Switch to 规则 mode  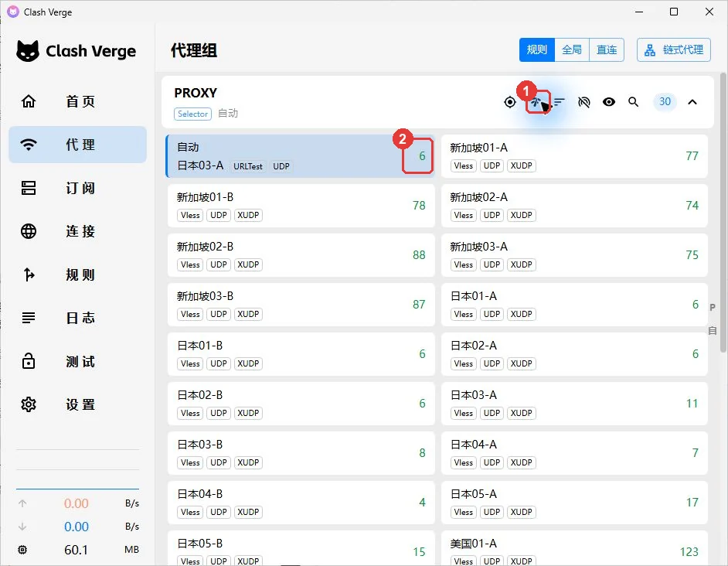pyautogui.click(x=536, y=49)
